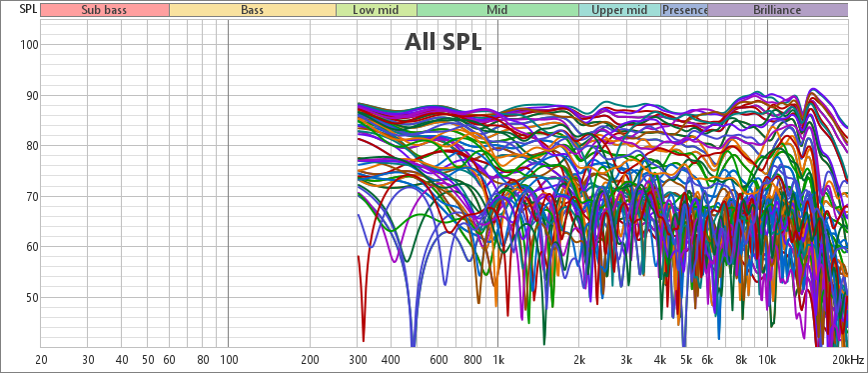Click the 300 frequency axis label

(358, 360)
